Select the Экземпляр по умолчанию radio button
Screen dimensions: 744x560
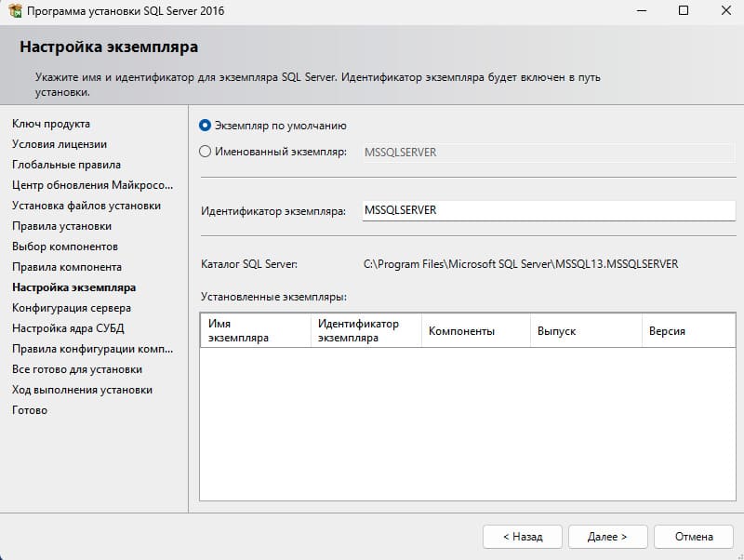coord(205,126)
